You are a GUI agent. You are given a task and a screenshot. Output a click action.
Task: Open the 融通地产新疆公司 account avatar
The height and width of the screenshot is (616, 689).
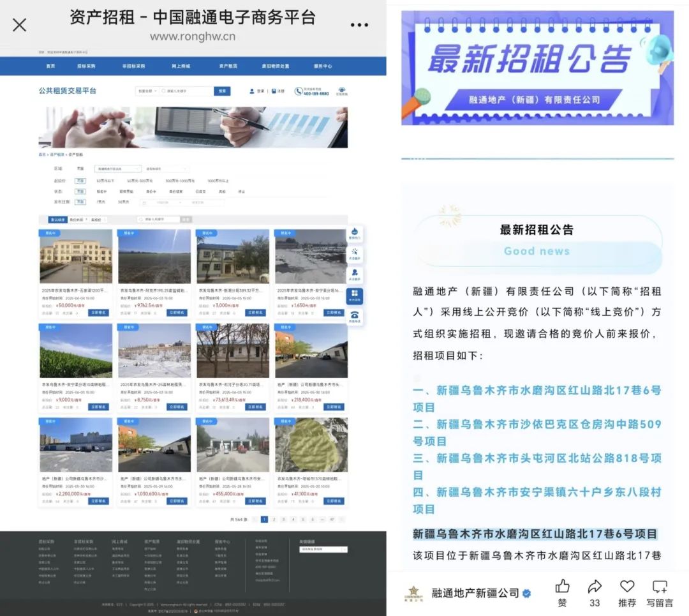click(413, 594)
